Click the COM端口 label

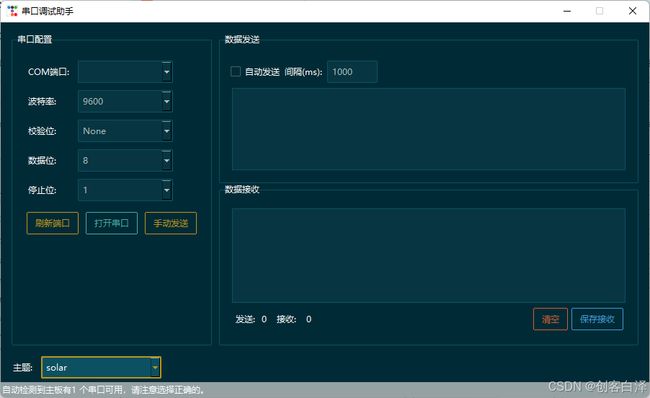(49, 72)
